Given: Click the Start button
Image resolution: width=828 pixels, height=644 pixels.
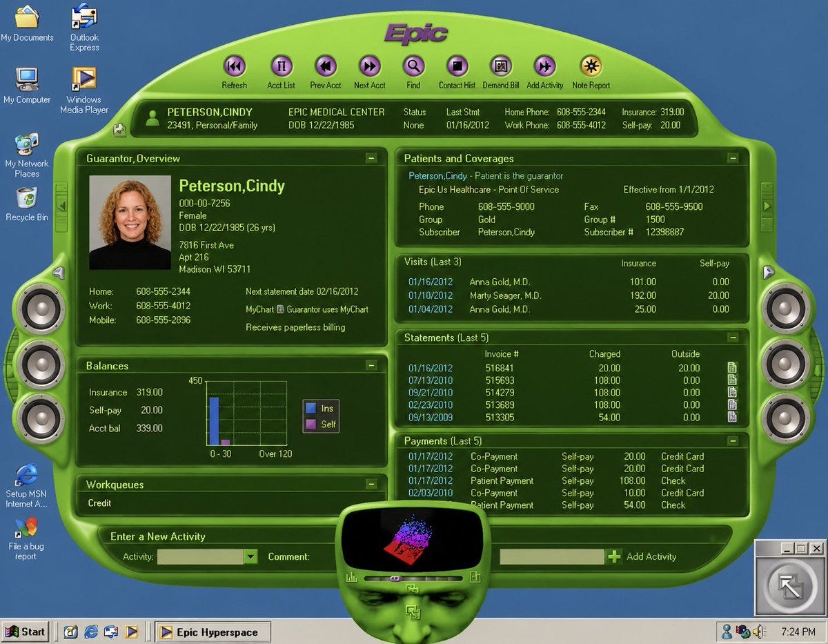Looking at the screenshot, I should tap(26, 632).
